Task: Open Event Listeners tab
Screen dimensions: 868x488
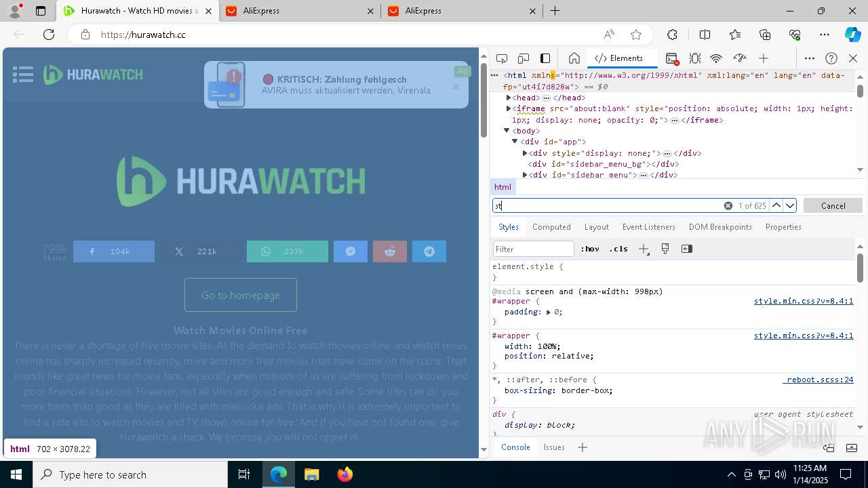Action: (649, 227)
